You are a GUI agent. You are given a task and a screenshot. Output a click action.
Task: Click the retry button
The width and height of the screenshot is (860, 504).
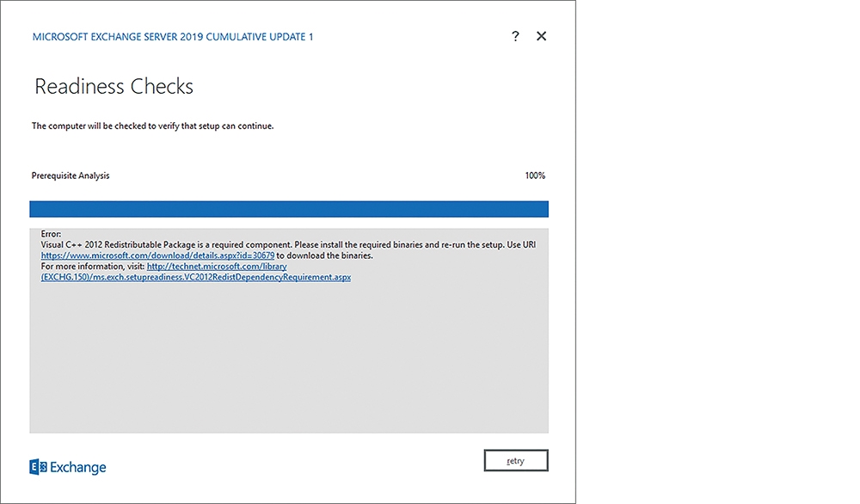click(515, 461)
